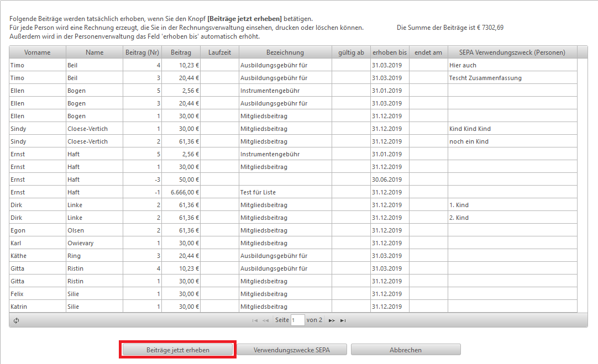Click the 'Egon' first name cell
The height and width of the screenshot is (364, 598).
click(x=38, y=230)
